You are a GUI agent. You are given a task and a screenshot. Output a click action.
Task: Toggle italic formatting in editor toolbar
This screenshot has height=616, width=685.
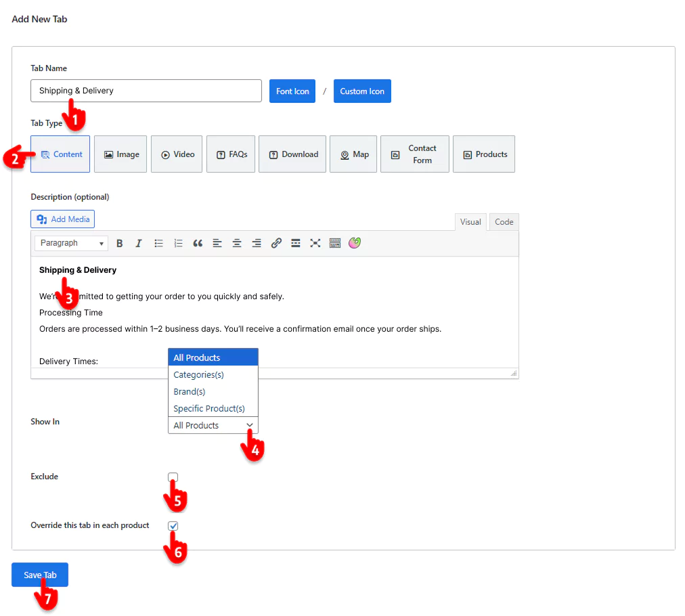tap(139, 243)
